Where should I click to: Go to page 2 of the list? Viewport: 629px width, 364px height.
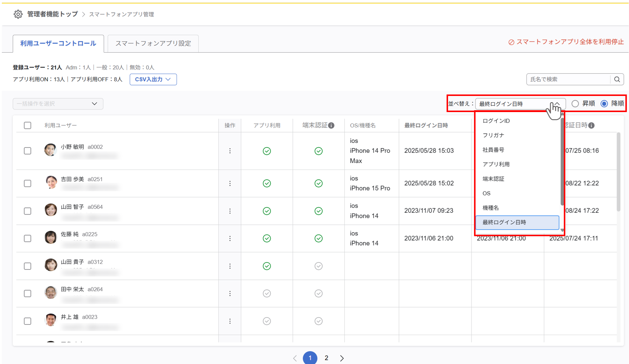326,358
